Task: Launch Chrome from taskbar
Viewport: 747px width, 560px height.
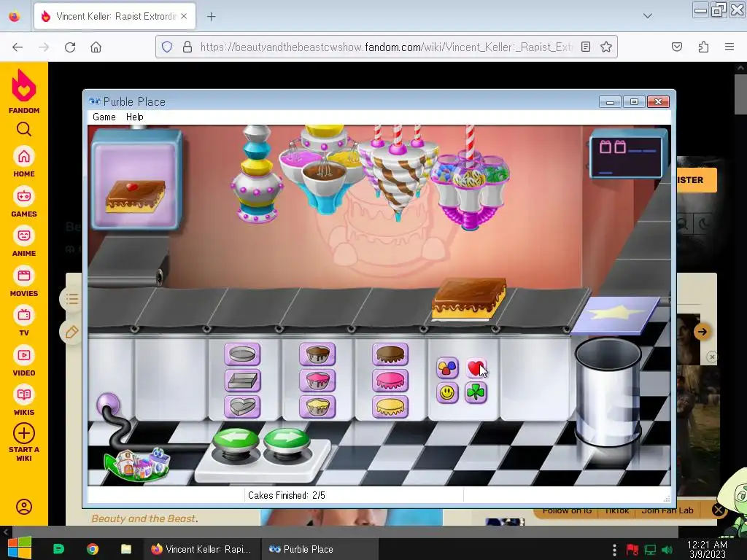Action: [x=93, y=549]
